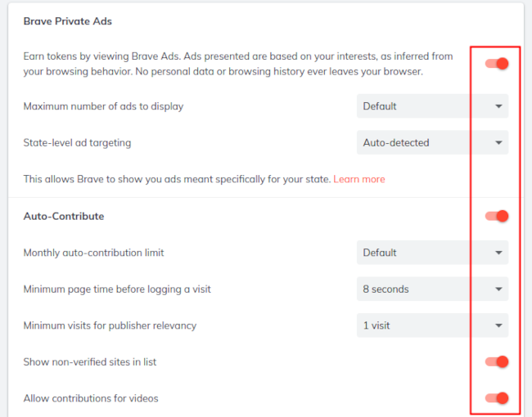532x417 pixels.
Task: Click the Auto-Contribute section heading text
Action: click(64, 217)
